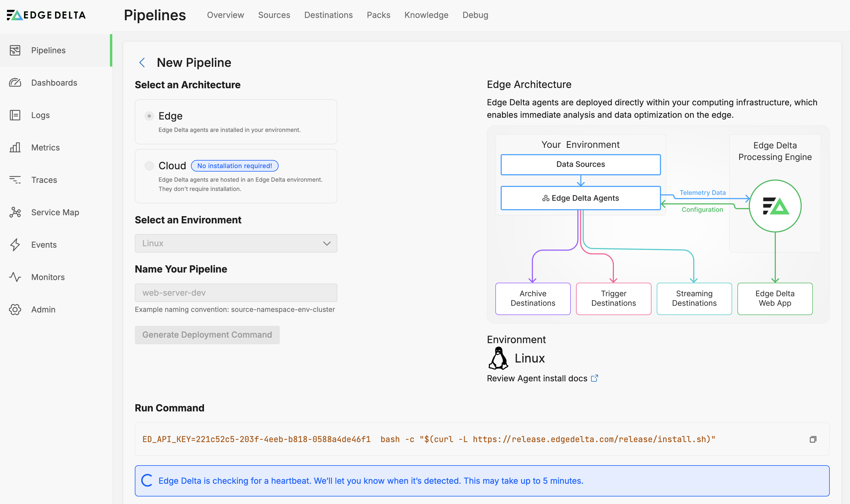The height and width of the screenshot is (504, 850).
Task: Click the Trigger Destinations box
Action: [614, 299]
